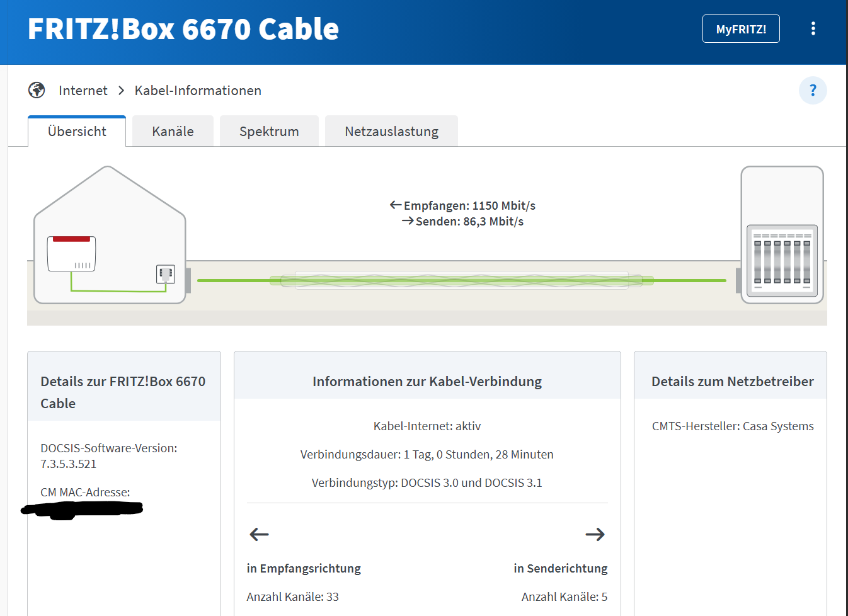This screenshot has width=848, height=616.
Task: Select the Netzauslastung tab
Action: coord(391,132)
